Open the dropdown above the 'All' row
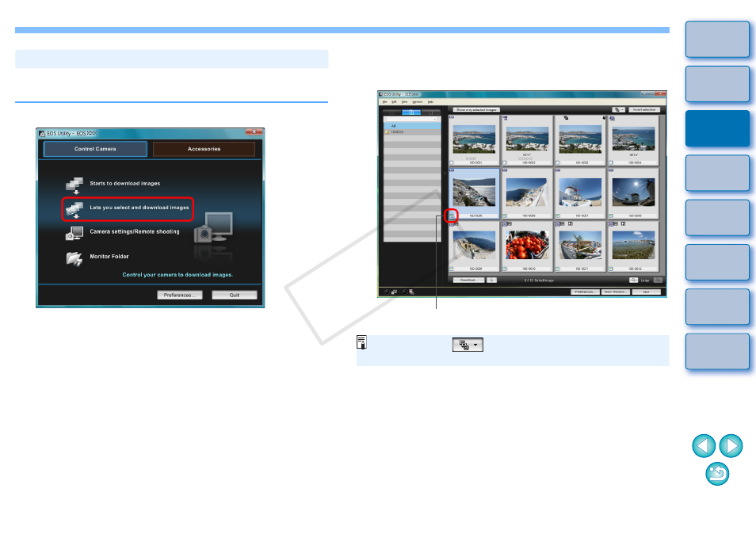 pos(411,119)
